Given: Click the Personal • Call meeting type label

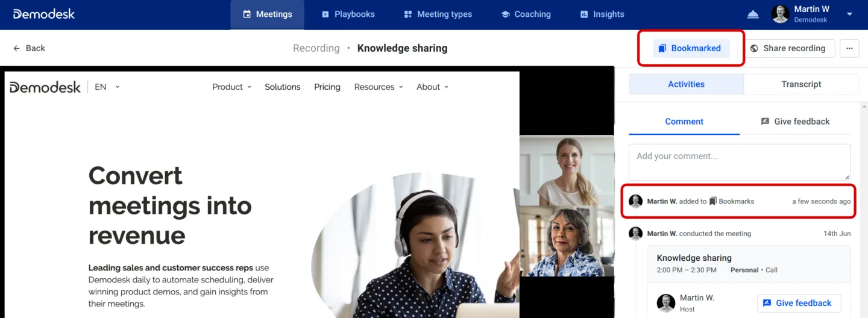Looking at the screenshot, I should point(754,270).
